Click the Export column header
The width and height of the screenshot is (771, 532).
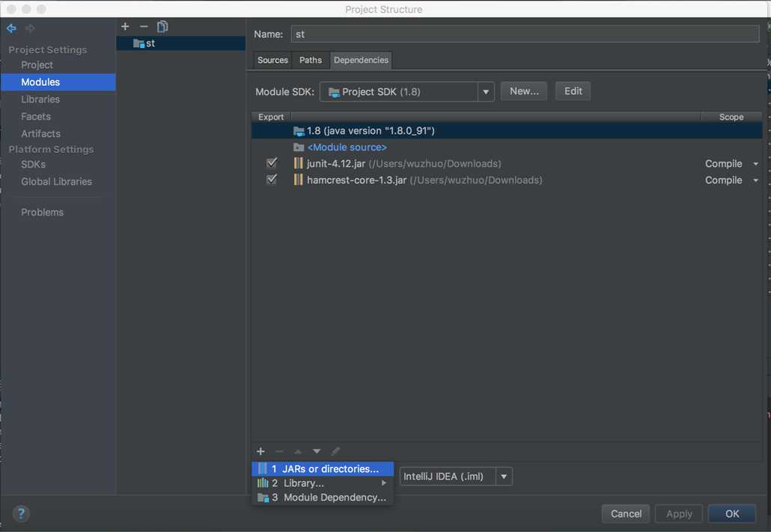coord(271,117)
